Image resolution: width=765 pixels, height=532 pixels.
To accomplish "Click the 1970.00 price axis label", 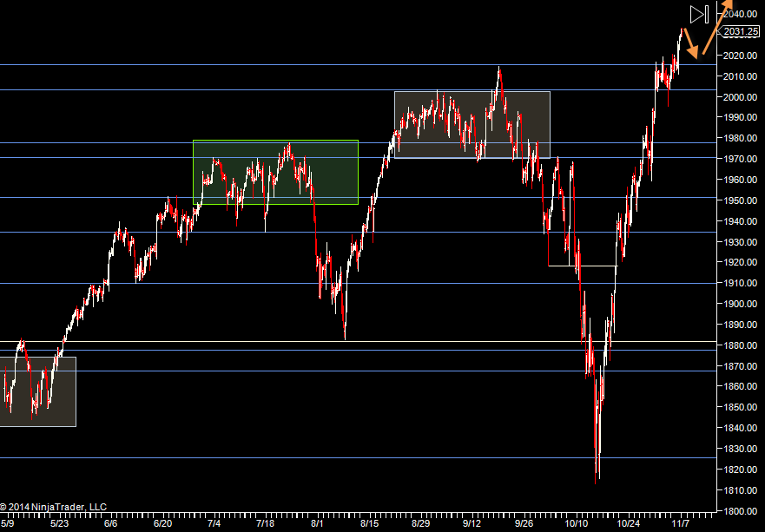I will coord(741,159).
